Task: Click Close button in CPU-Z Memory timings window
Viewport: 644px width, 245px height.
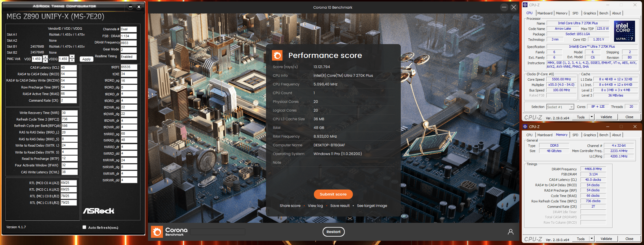Action: pyautogui.click(x=629, y=239)
